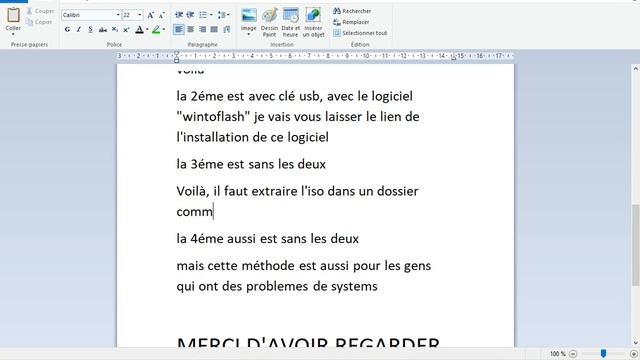Open the text color dropdown arrow
640x360 pixels.
point(147,29)
